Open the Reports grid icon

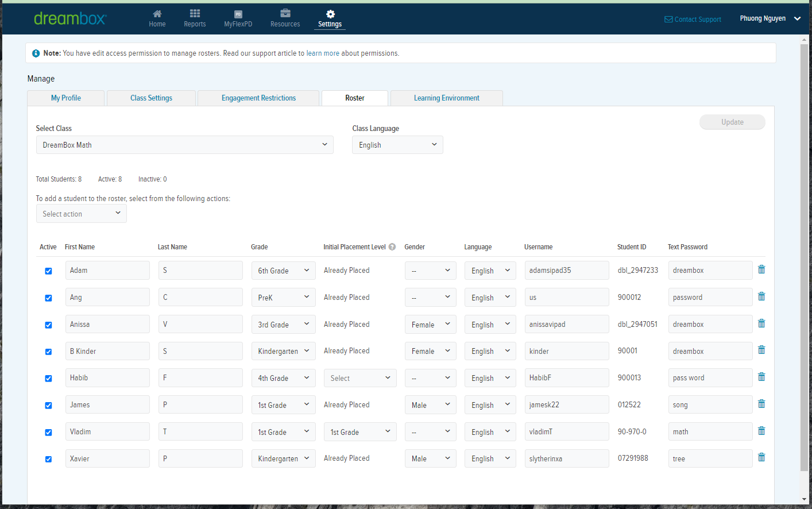point(195,14)
